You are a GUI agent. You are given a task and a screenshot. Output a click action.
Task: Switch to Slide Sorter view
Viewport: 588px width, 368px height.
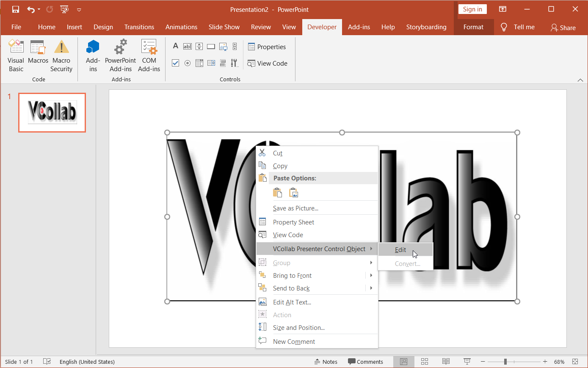pyautogui.click(x=425, y=361)
